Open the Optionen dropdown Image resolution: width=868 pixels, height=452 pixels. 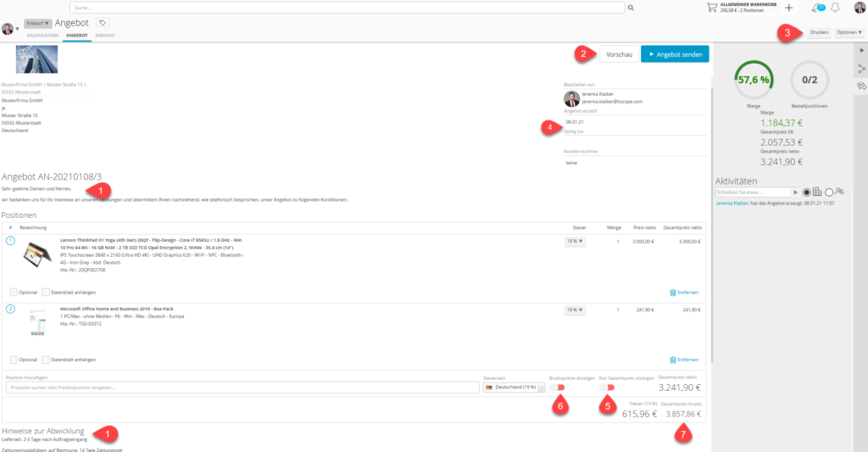pos(849,33)
